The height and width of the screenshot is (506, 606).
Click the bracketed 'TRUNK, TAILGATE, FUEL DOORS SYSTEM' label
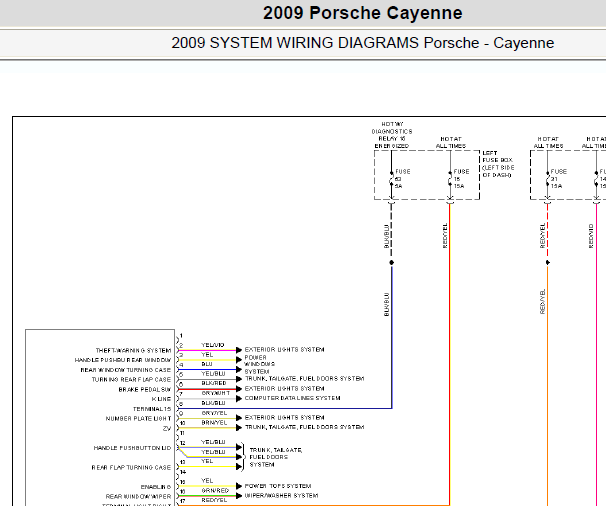276,457
